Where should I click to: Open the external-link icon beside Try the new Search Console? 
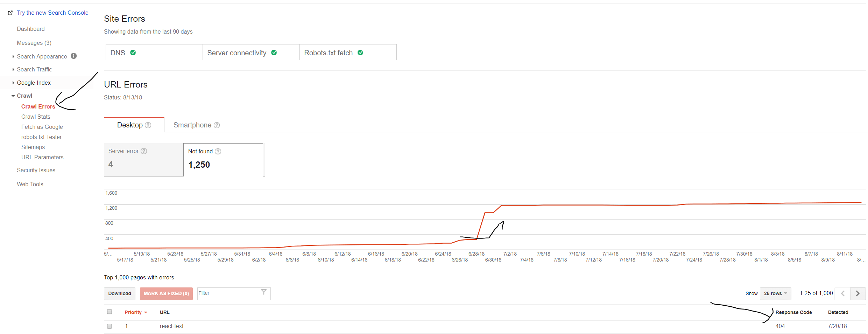click(x=10, y=13)
